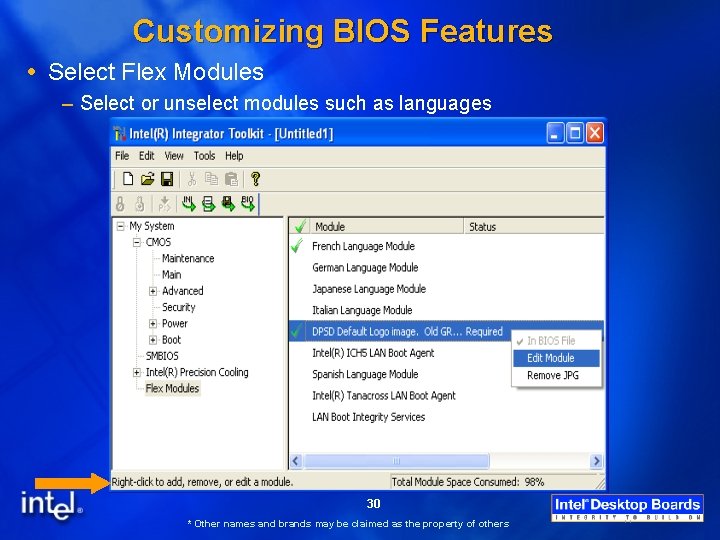This screenshot has height=540, width=720.
Task: Click the horizontal scrollbar thumb
Action: click(x=396, y=461)
